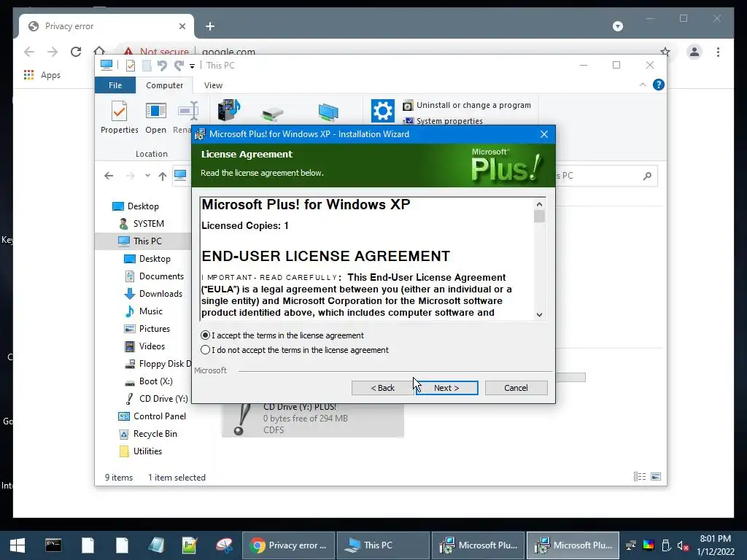Switch Explorer to large icons view
The height and width of the screenshot is (560, 747).
(656, 477)
